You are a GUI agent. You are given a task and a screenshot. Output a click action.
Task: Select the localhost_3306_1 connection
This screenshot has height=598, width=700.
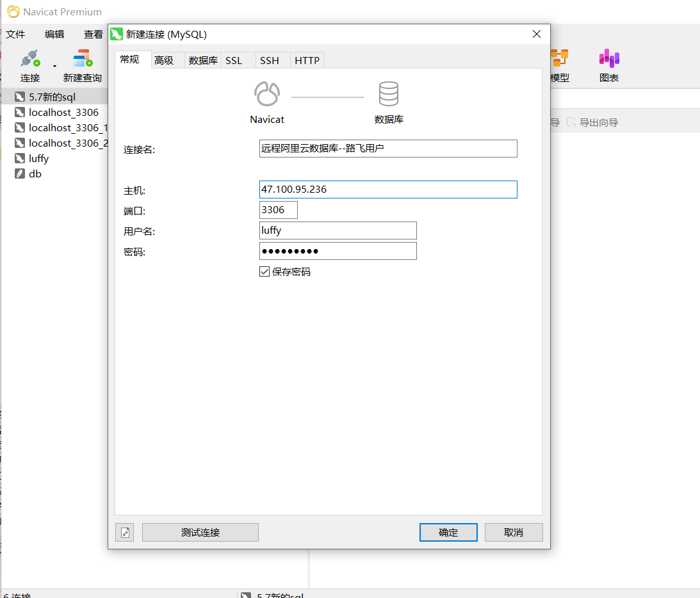pyautogui.click(x=68, y=127)
